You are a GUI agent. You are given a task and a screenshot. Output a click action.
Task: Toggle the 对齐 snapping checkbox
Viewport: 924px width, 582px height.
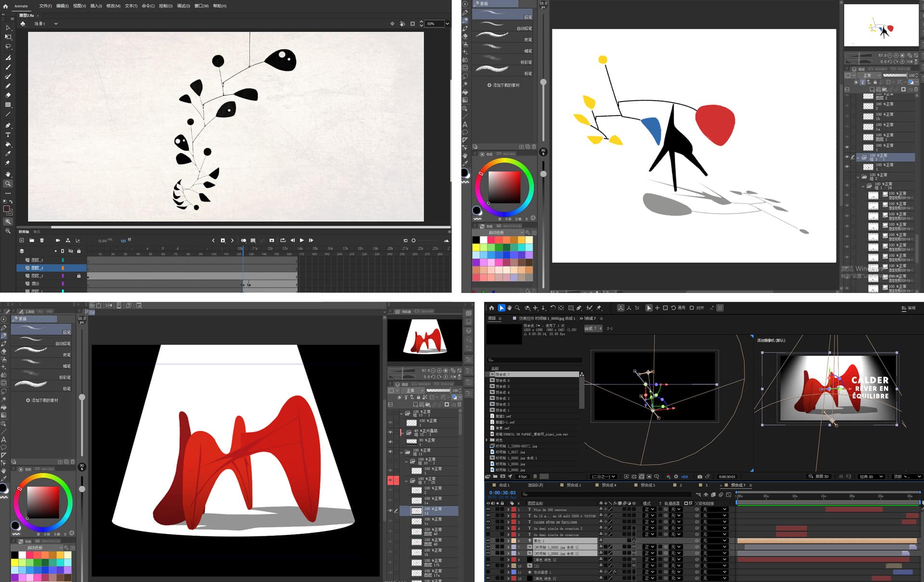pyautogui.click(x=692, y=308)
